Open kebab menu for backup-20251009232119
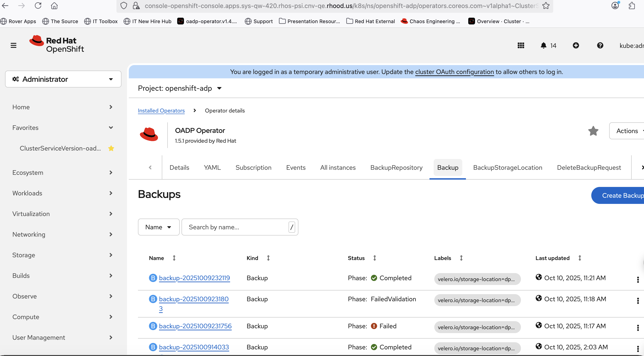 (638, 279)
